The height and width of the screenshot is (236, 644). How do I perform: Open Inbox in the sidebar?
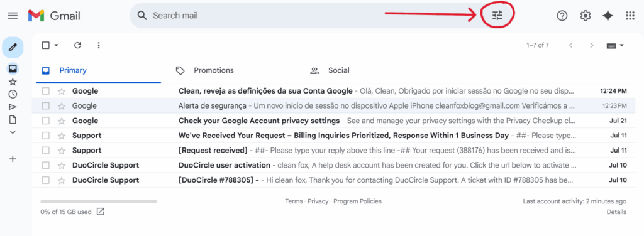pos(13,68)
